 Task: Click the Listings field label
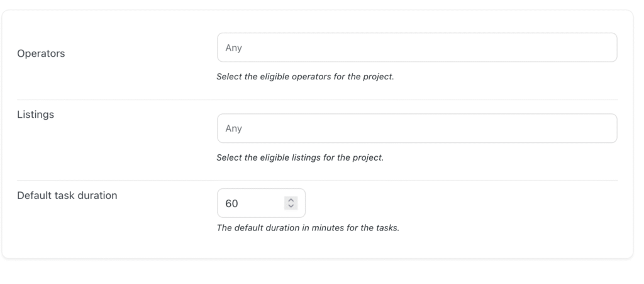(35, 115)
